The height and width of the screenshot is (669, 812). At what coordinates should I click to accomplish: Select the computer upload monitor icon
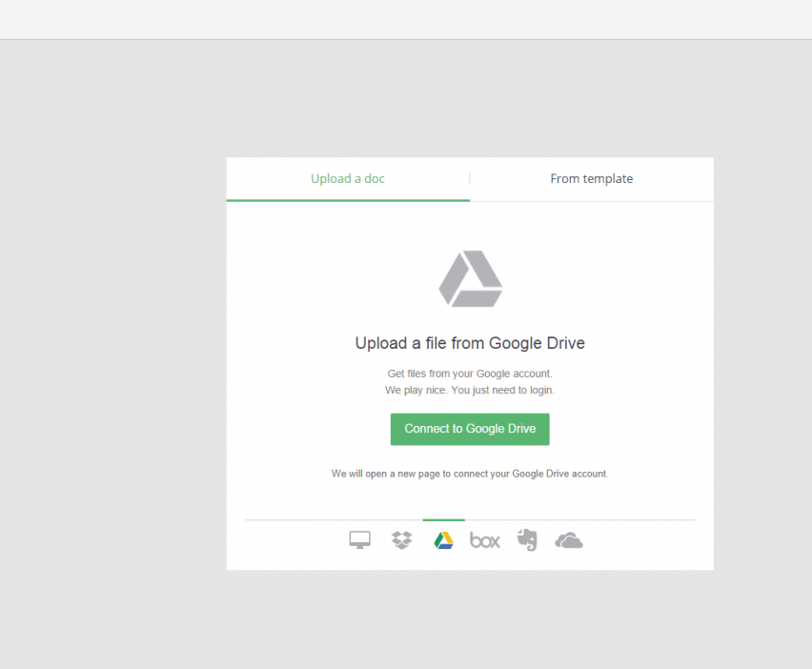pos(359,541)
